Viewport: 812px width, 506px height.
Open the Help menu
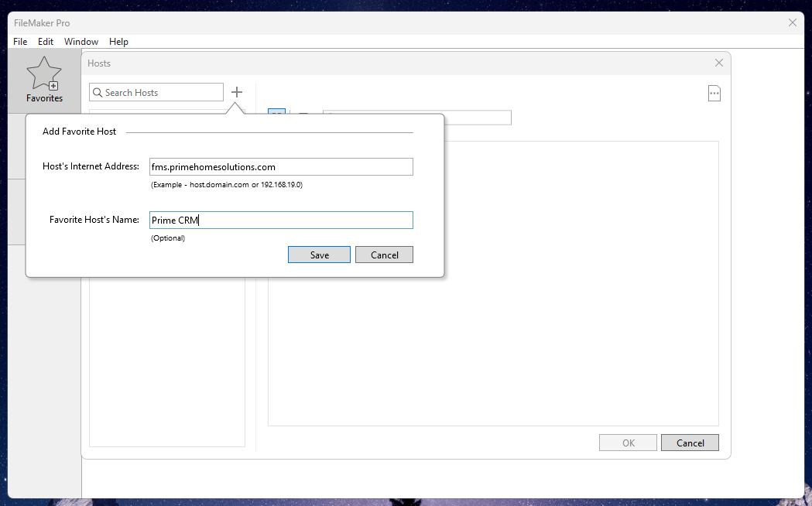click(x=118, y=42)
